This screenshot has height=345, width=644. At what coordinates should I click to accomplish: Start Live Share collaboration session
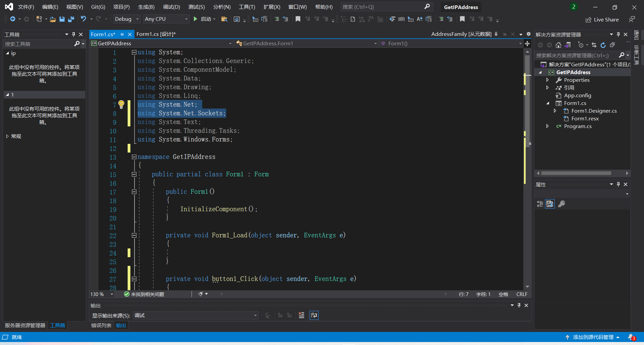(x=602, y=19)
